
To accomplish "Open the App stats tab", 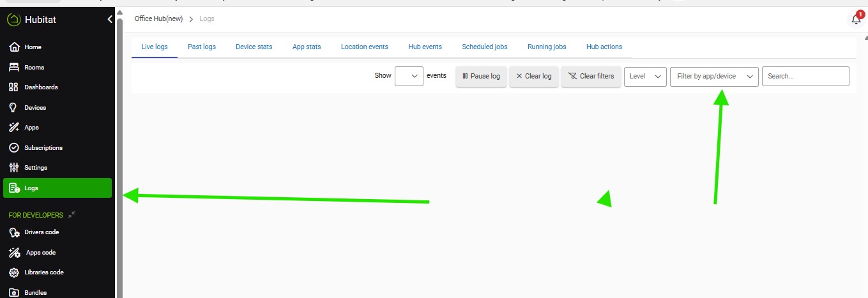I will click(x=307, y=47).
